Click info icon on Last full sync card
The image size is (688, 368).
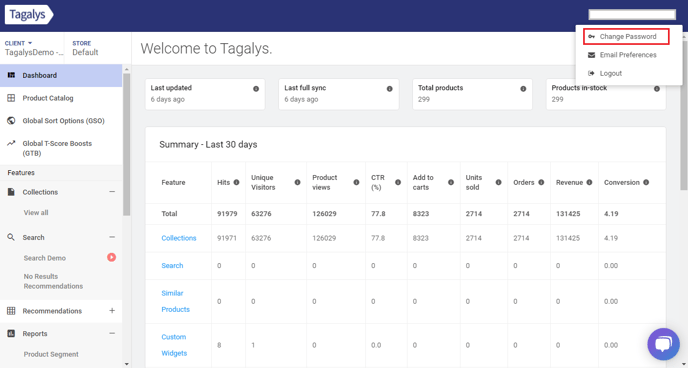390,89
